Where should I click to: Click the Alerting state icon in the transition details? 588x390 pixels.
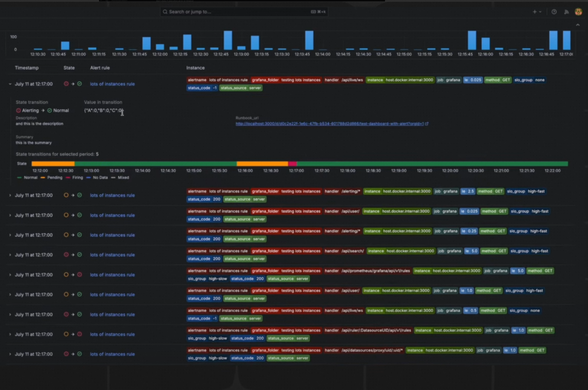(18, 110)
